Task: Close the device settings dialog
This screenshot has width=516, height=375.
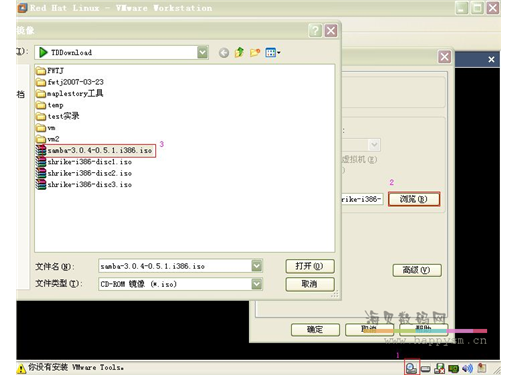Action: pyautogui.click(x=445, y=57)
